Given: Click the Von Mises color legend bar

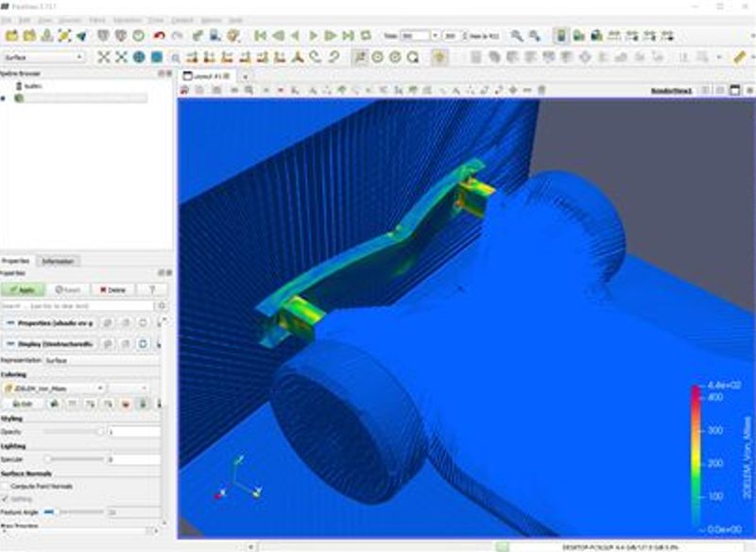Looking at the screenshot, I should pos(696,457).
